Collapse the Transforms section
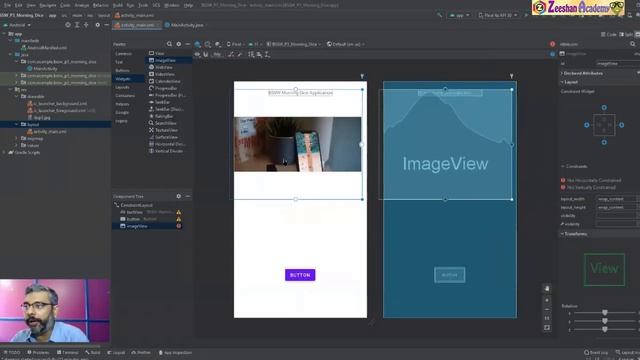Screen dimensions: 640x360 coord(574,234)
